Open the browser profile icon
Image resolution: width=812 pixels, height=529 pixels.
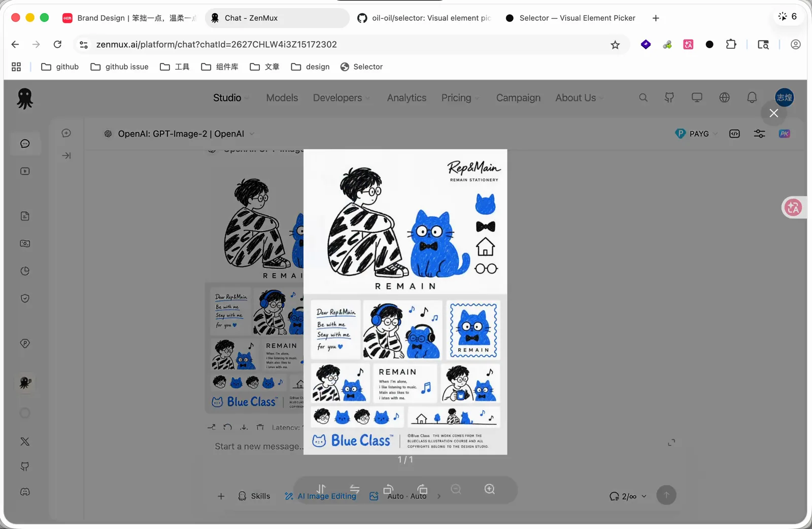coord(795,45)
